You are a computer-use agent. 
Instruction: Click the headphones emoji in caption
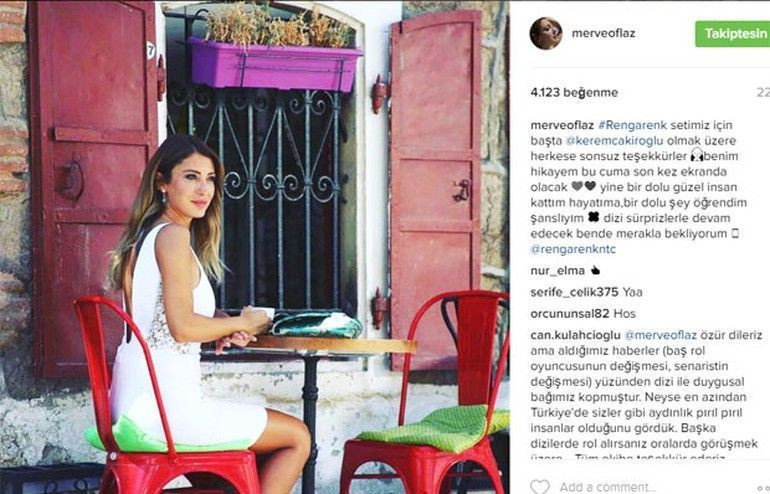point(697,155)
